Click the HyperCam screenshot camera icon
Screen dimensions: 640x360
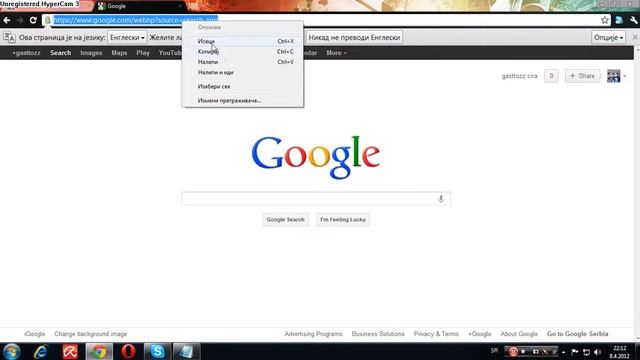[535, 351]
